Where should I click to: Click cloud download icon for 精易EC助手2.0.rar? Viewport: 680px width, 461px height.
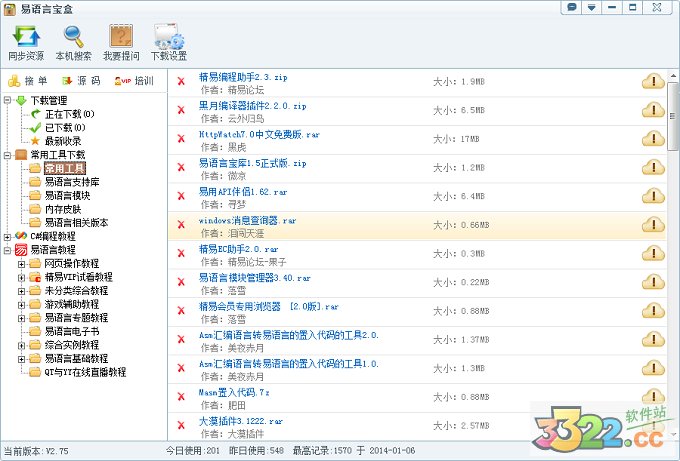coord(653,253)
